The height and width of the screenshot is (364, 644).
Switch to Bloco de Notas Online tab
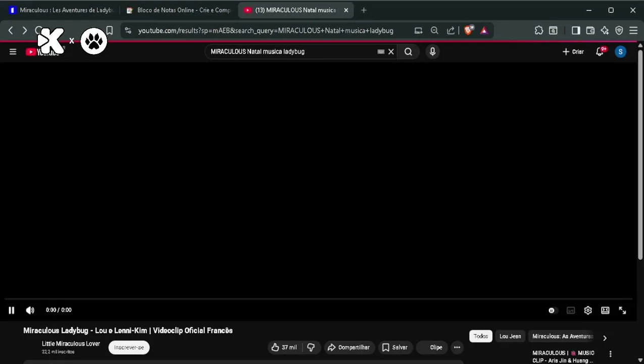pos(179,10)
